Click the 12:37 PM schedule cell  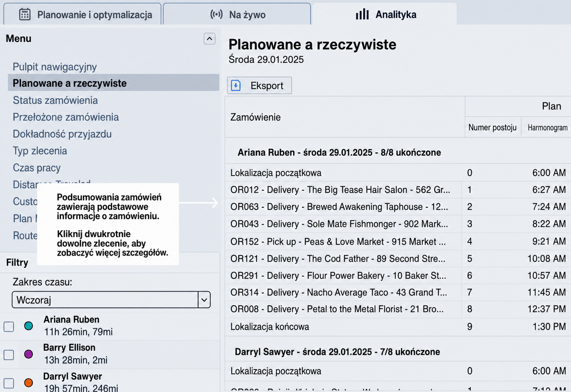[x=546, y=309]
